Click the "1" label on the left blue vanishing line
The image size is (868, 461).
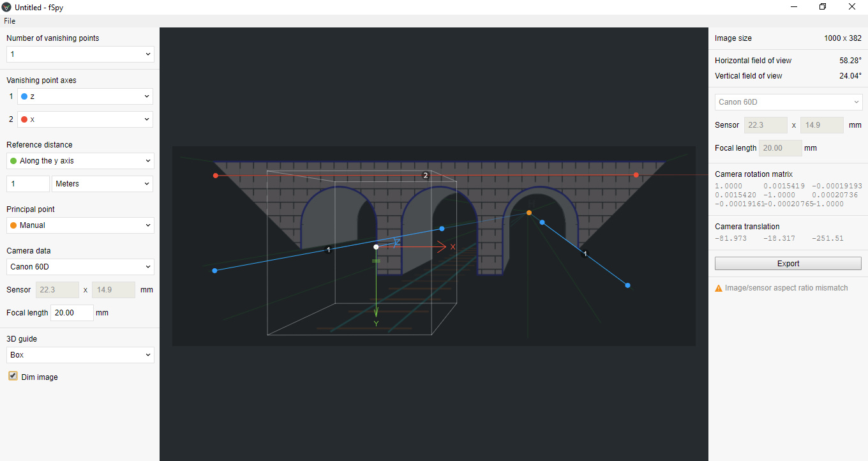pos(329,250)
